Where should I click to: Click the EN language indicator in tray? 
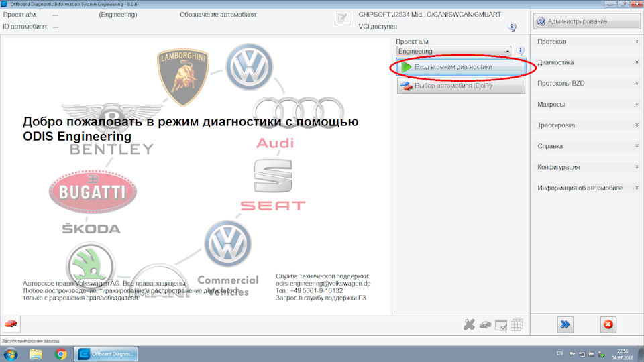point(559,353)
